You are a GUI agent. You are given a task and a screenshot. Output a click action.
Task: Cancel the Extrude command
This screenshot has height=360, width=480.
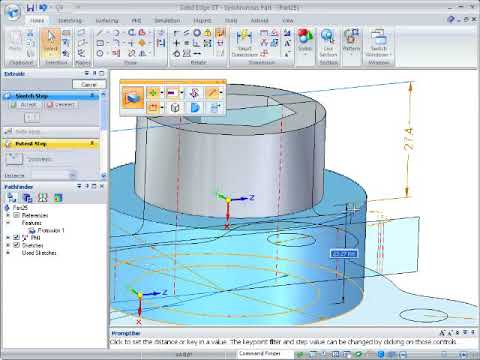click(x=89, y=85)
